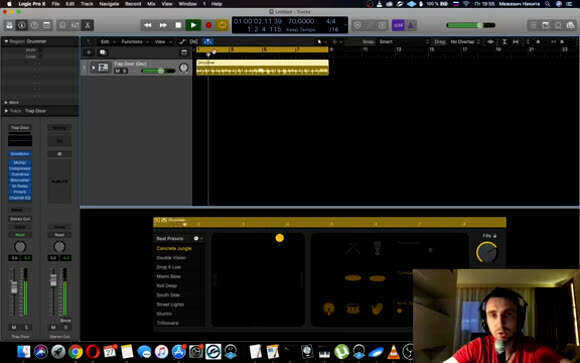Start playback with green Play button
This screenshot has width=580, height=363.
pos(193,25)
